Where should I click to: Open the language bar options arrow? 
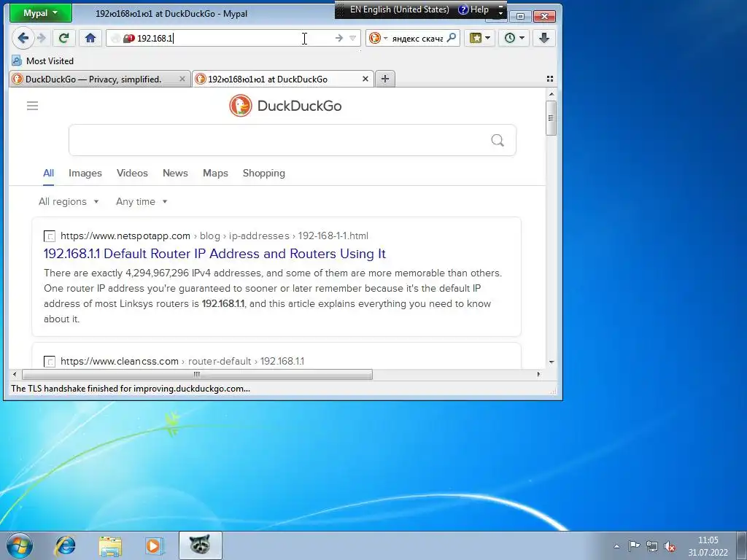[500, 13]
